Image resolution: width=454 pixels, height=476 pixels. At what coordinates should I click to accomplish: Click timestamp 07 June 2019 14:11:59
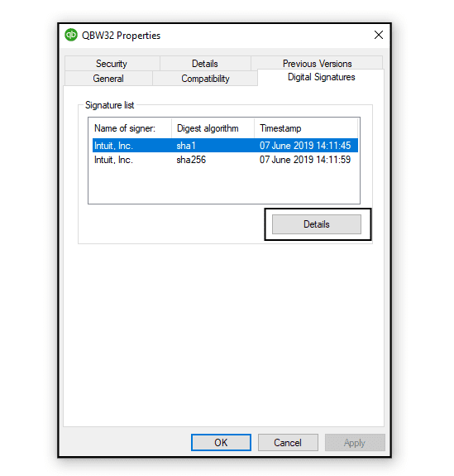pos(305,160)
